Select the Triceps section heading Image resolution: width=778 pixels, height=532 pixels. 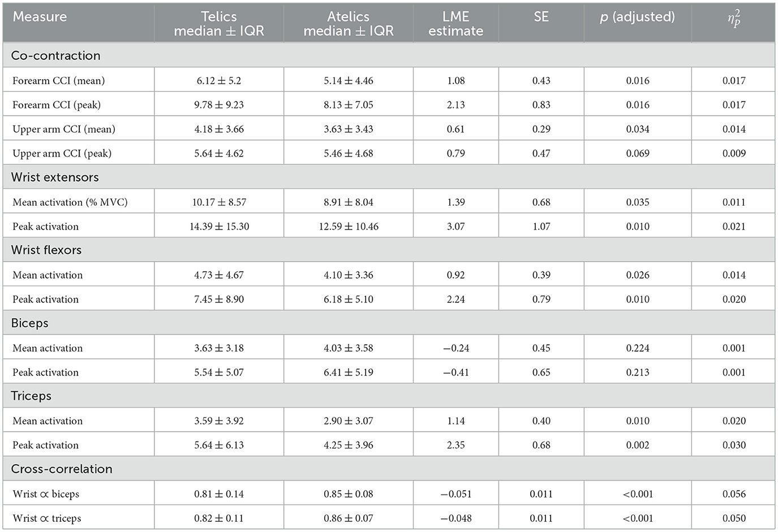pyautogui.click(x=31, y=396)
